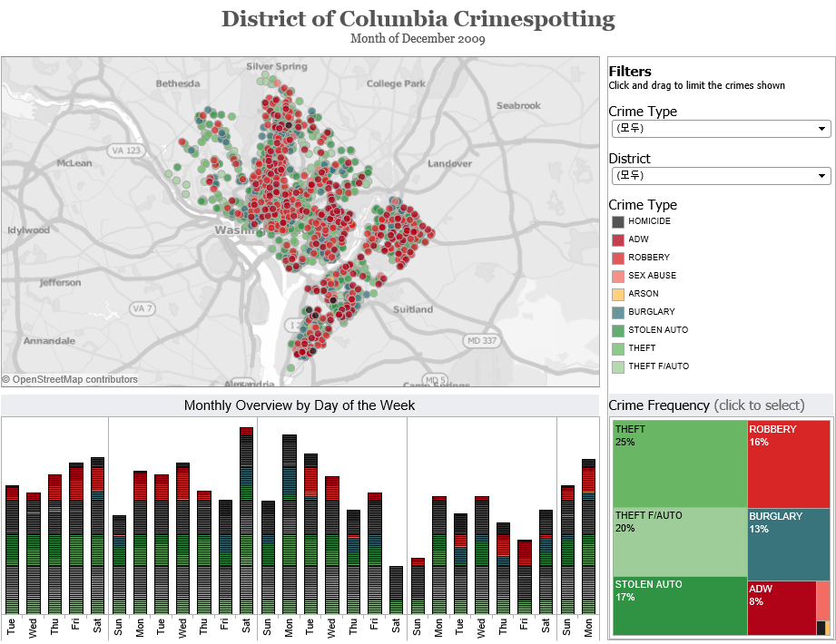Click the THEFT F/AUTO legend entry
The height and width of the screenshot is (644, 836).
(657, 366)
